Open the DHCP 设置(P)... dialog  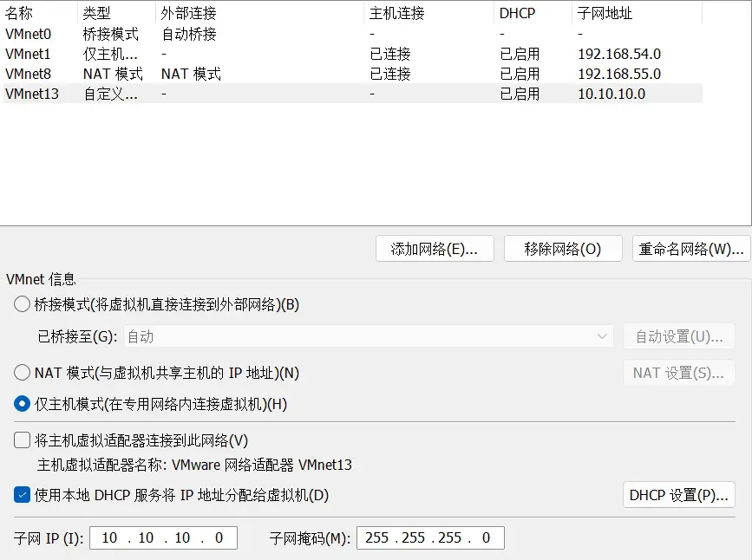[x=678, y=495]
